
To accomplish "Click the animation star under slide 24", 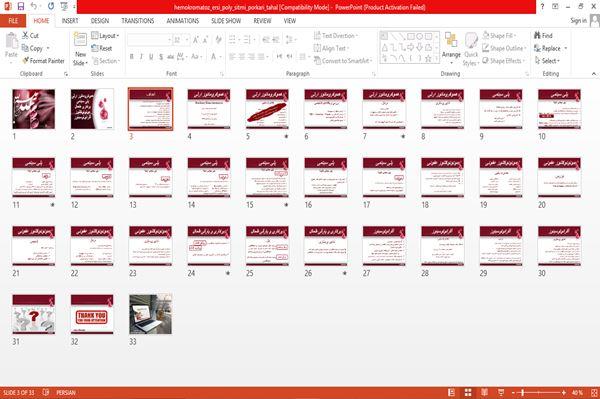I will 228,273.
